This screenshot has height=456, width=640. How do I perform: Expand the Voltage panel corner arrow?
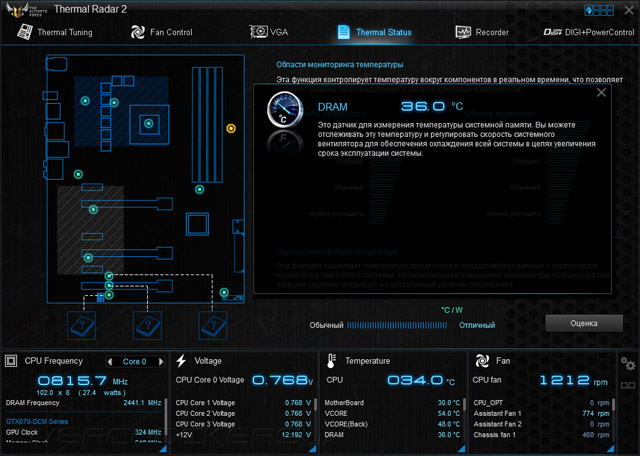pos(313,449)
